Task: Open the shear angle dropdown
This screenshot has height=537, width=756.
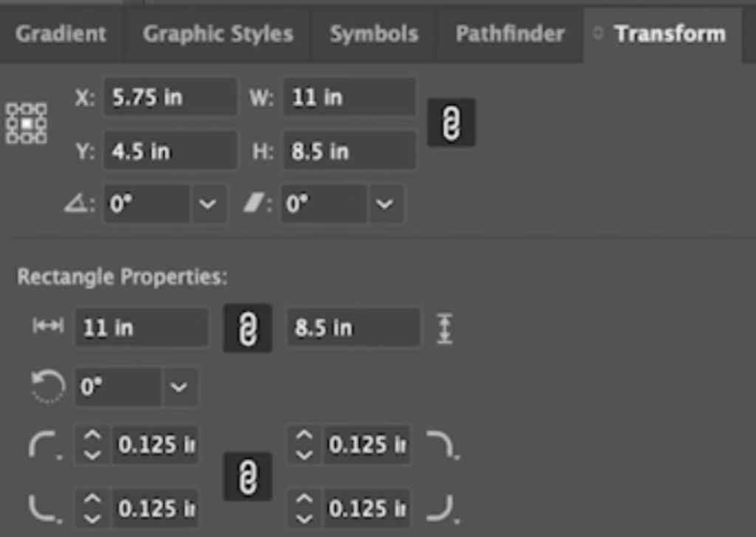Action: point(385,204)
